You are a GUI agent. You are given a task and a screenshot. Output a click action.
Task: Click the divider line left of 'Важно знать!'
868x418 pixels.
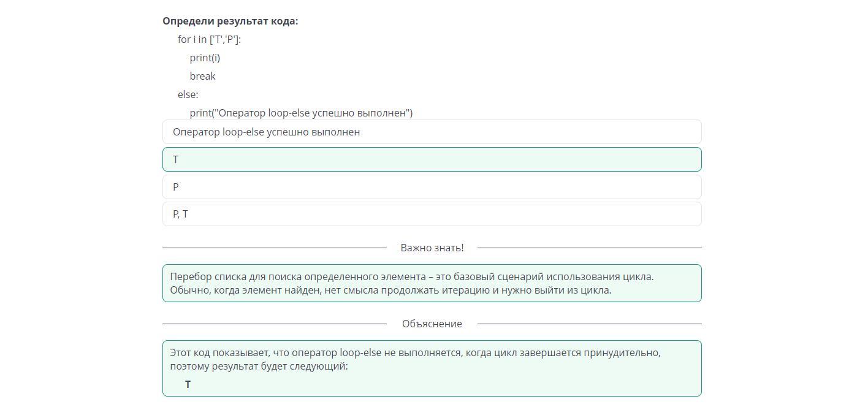tap(274, 248)
